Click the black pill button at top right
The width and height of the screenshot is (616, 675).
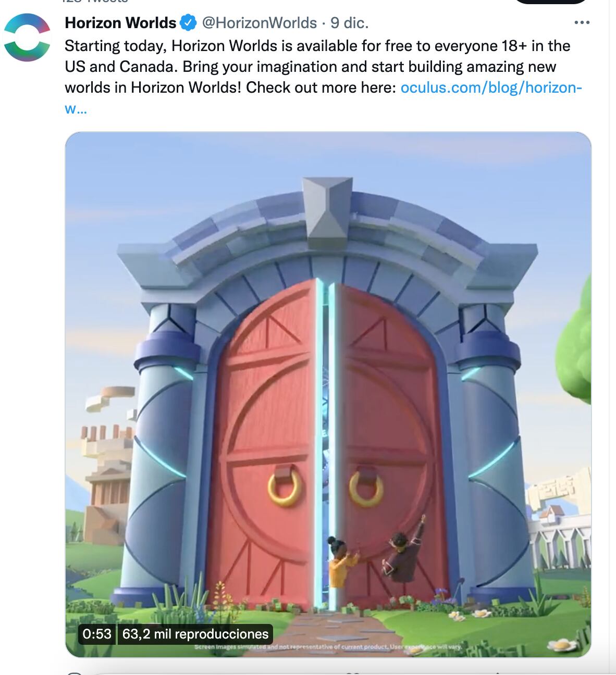pos(551,1)
